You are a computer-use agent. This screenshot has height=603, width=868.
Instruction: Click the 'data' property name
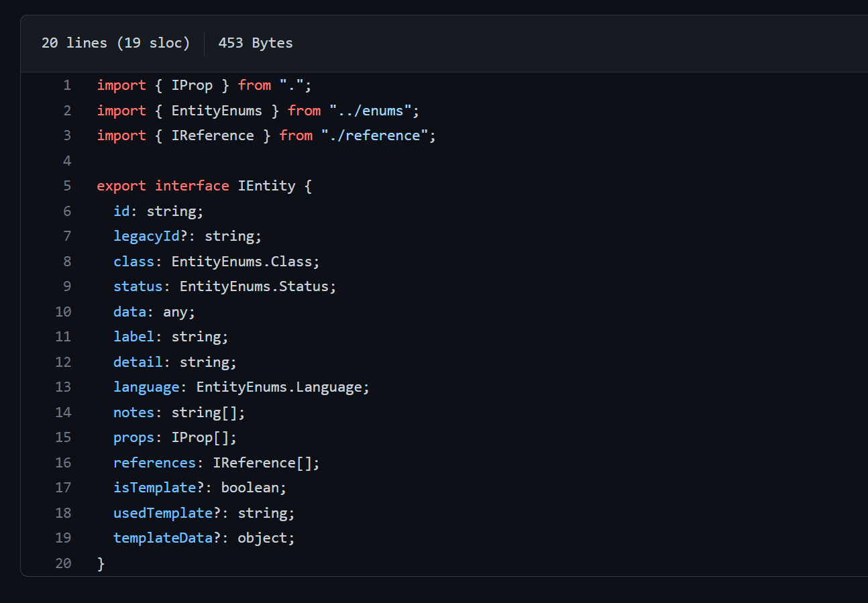(x=129, y=312)
